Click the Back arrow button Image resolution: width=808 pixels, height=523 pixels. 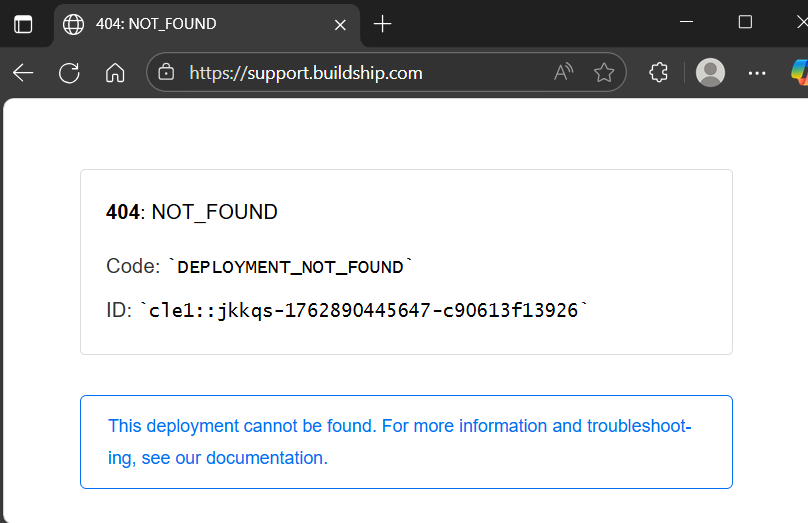(23, 72)
